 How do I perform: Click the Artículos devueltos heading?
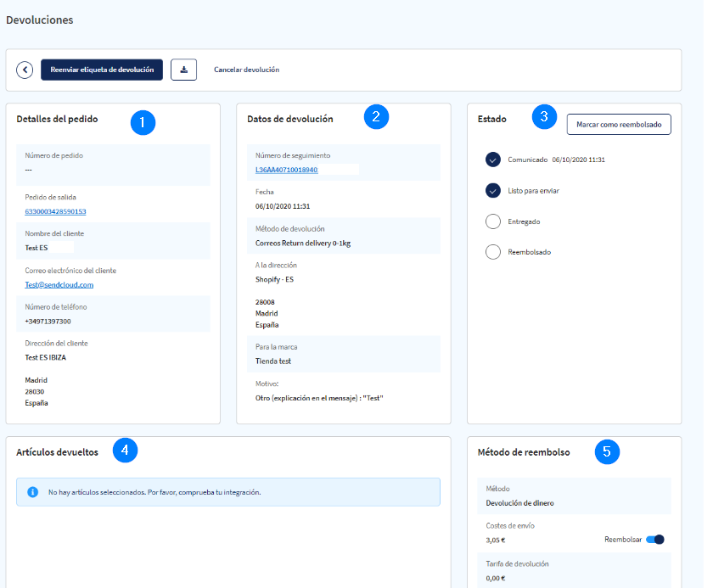pyautogui.click(x=58, y=452)
